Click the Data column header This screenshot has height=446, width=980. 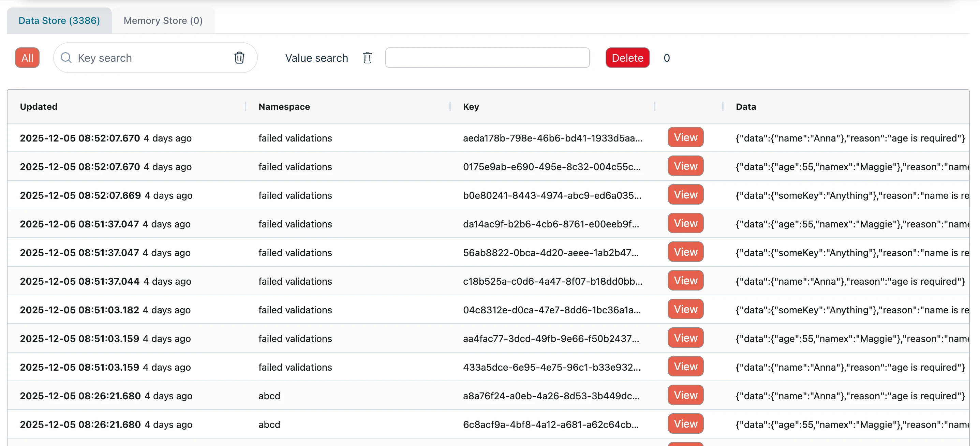[745, 106]
